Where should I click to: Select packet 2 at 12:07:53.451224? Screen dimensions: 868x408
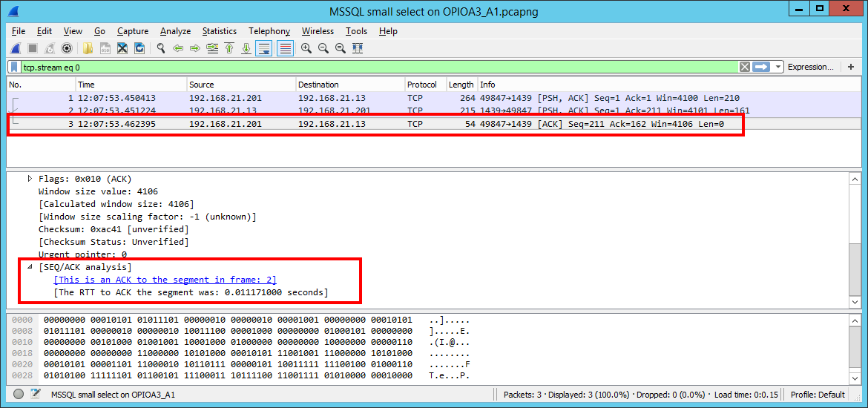tap(434, 110)
